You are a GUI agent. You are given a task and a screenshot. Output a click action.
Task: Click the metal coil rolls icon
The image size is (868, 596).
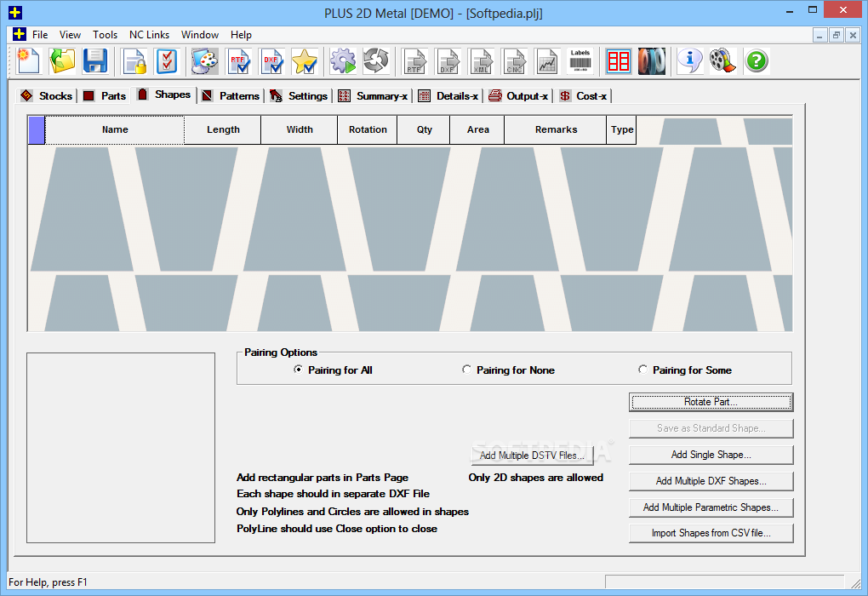click(652, 61)
